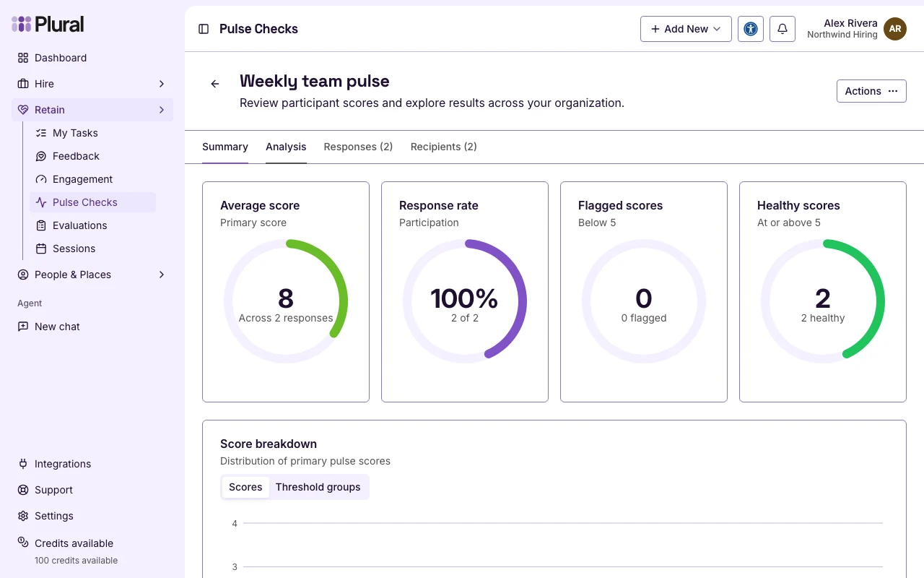Go back using the arrow icon
Screen dimensions: 924x578
(x=215, y=84)
